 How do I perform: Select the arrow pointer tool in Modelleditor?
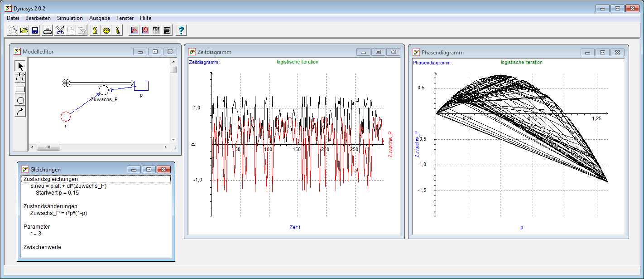tap(20, 66)
